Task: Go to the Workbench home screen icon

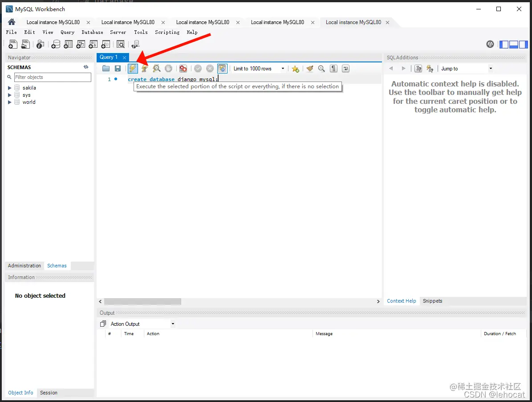Action: (12, 22)
